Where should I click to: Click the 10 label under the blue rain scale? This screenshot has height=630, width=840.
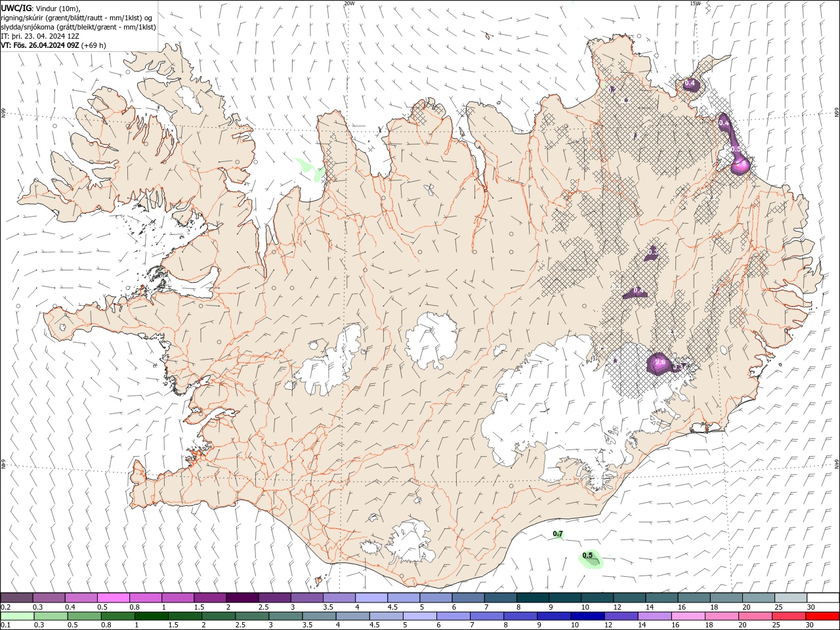pyautogui.click(x=574, y=625)
